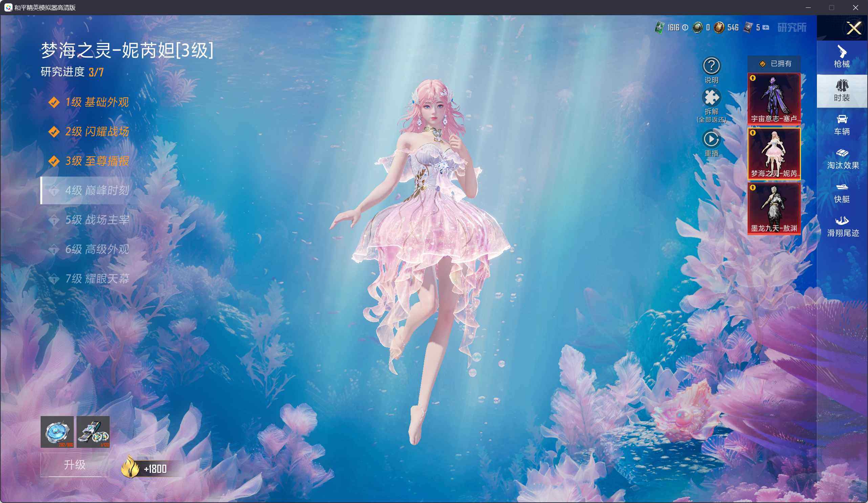Open 淘汰效果 elimination effects category

pos(842,159)
